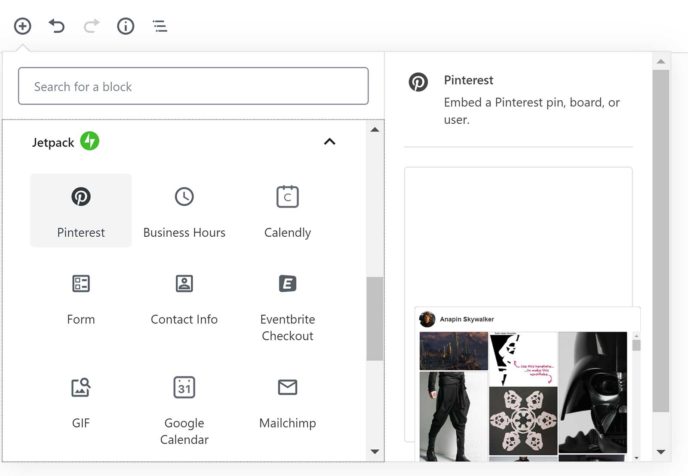Image resolution: width=688 pixels, height=476 pixels.
Task: Insert the Form block
Action: 81,303
